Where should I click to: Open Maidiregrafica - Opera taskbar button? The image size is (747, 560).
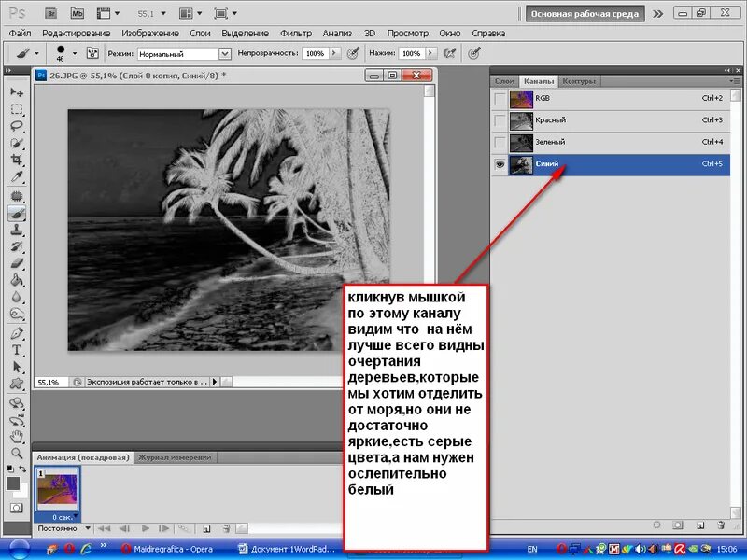pyautogui.click(x=168, y=549)
